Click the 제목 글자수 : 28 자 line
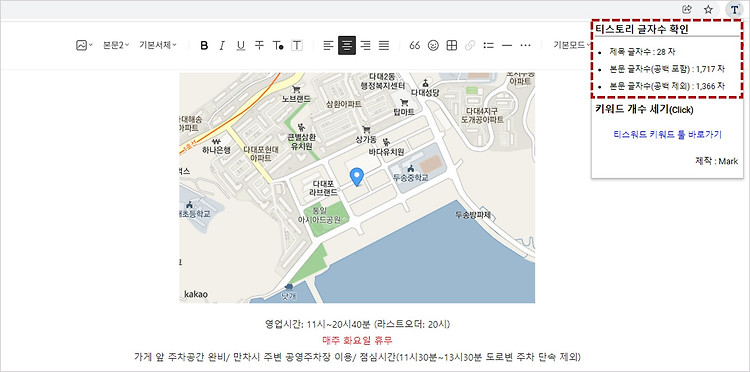Image resolution: width=750 pixels, height=372 pixels. point(642,52)
